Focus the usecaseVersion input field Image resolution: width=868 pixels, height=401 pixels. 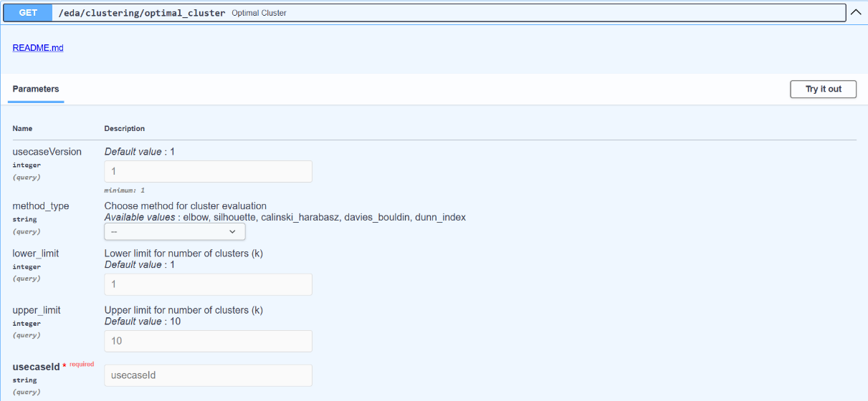(209, 172)
